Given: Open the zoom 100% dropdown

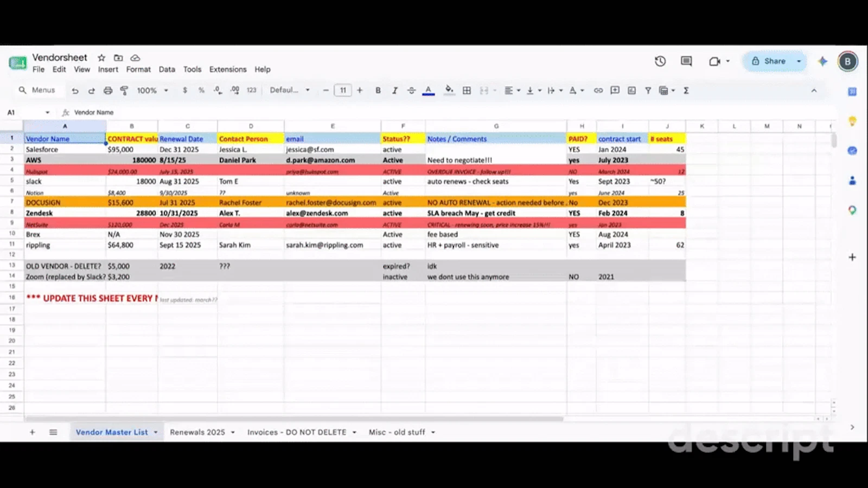Looking at the screenshot, I should pyautogui.click(x=152, y=91).
